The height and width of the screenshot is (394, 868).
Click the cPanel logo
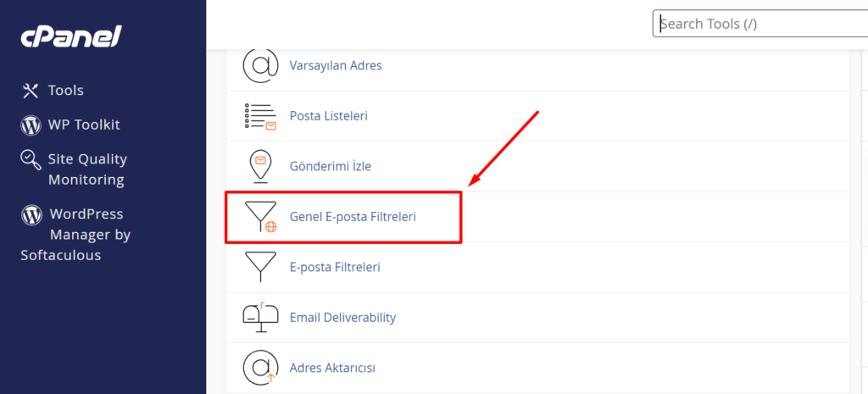tap(71, 37)
